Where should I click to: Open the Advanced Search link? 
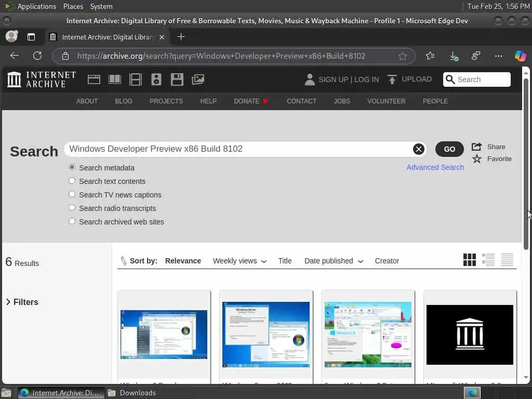click(x=435, y=167)
